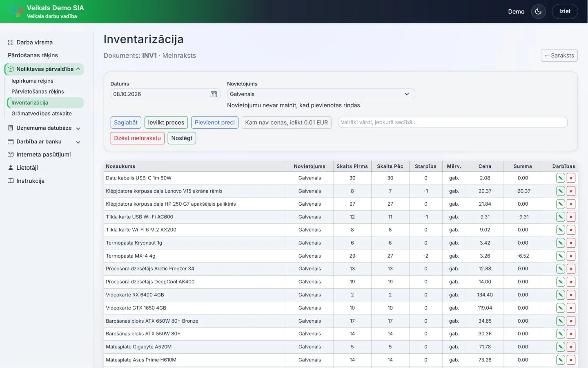This screenshot has height=368, width=588.
Task: Expand Darbība ar banku section
Action: tap(44, 141)
